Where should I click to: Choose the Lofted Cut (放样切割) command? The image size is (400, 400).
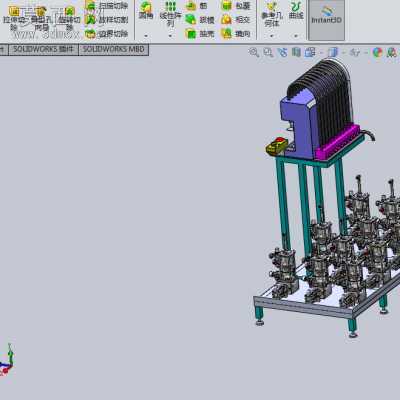(x=107, y=20)
